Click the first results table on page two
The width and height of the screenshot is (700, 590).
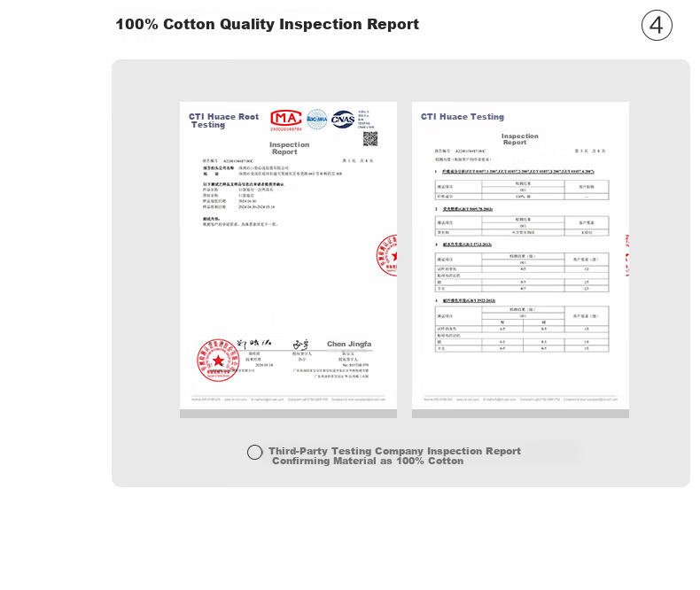pos(522,190)
